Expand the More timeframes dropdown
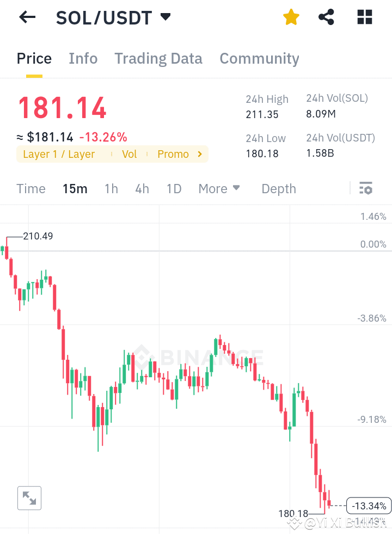 coord(219,188)
